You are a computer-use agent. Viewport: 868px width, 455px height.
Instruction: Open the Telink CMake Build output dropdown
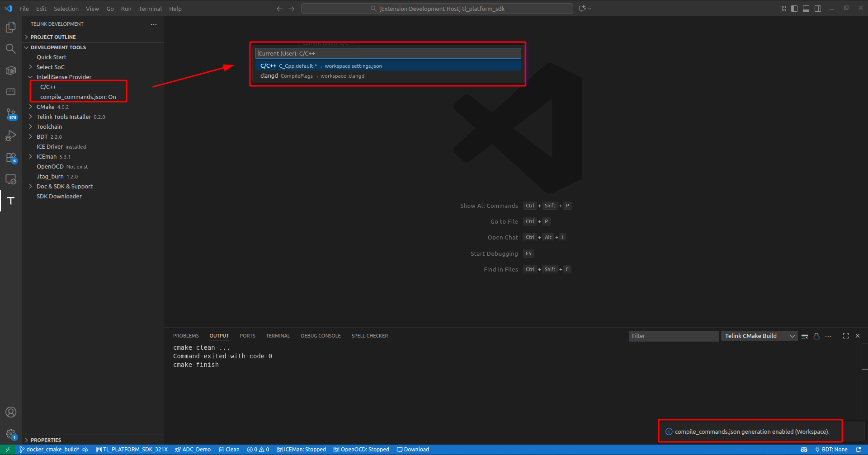tap(759, 336)
